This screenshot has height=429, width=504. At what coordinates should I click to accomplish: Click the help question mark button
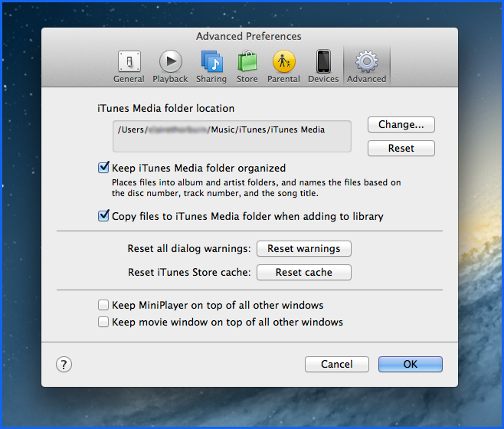coord(64,365)
